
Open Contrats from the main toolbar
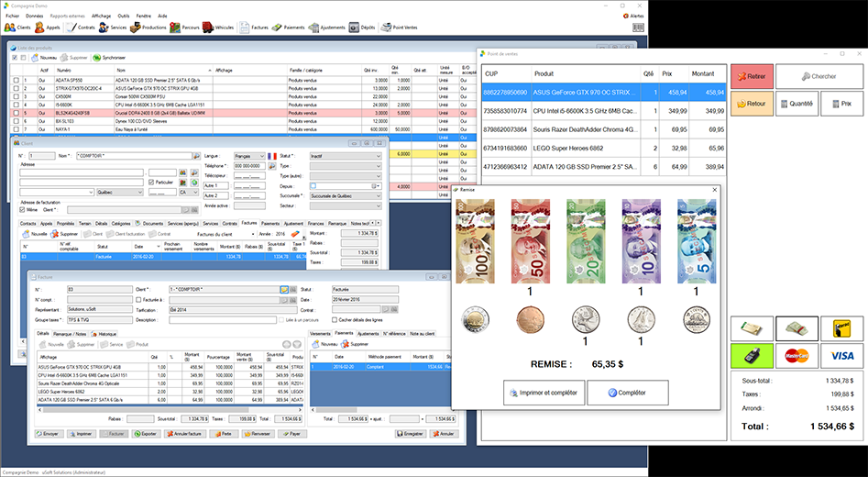point(81,28)
